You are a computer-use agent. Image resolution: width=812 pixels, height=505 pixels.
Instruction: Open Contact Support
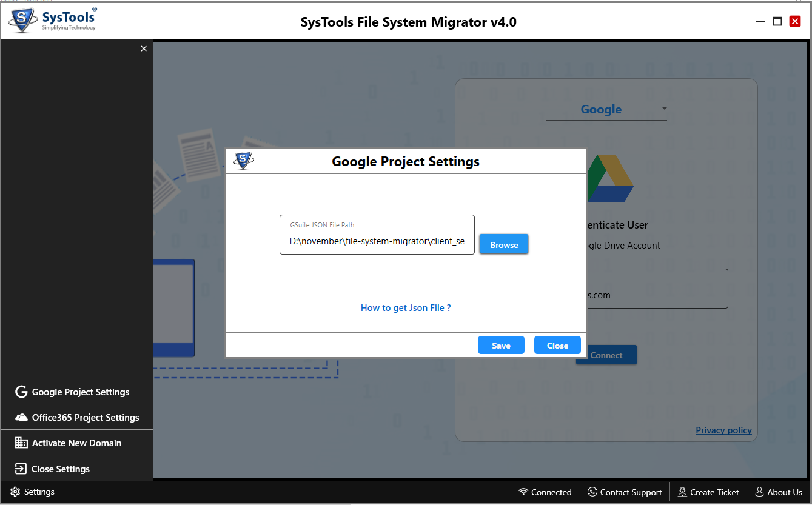click(x=625, y=492)
